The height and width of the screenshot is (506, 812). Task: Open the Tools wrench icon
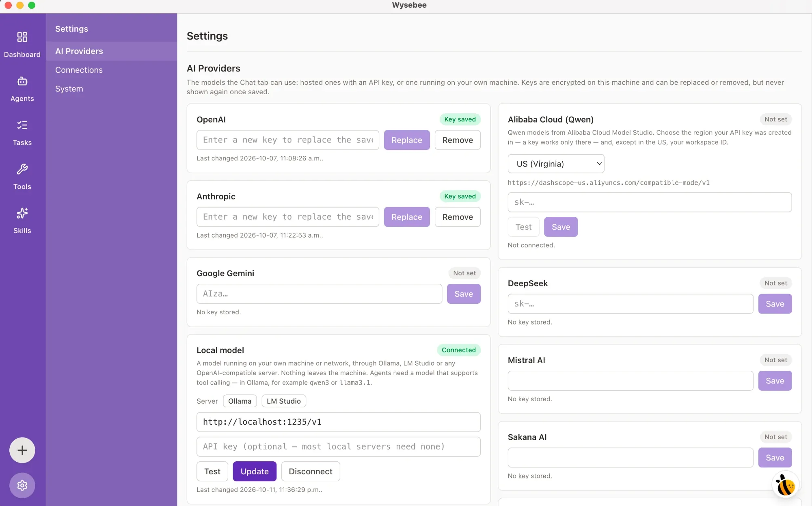pos(22,169)
